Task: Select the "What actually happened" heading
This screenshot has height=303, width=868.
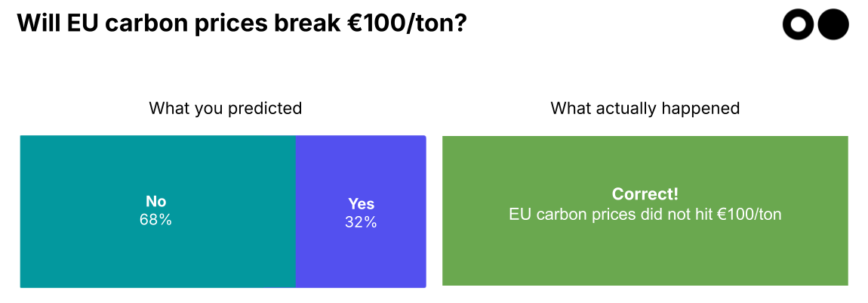Action: point(645,108)
